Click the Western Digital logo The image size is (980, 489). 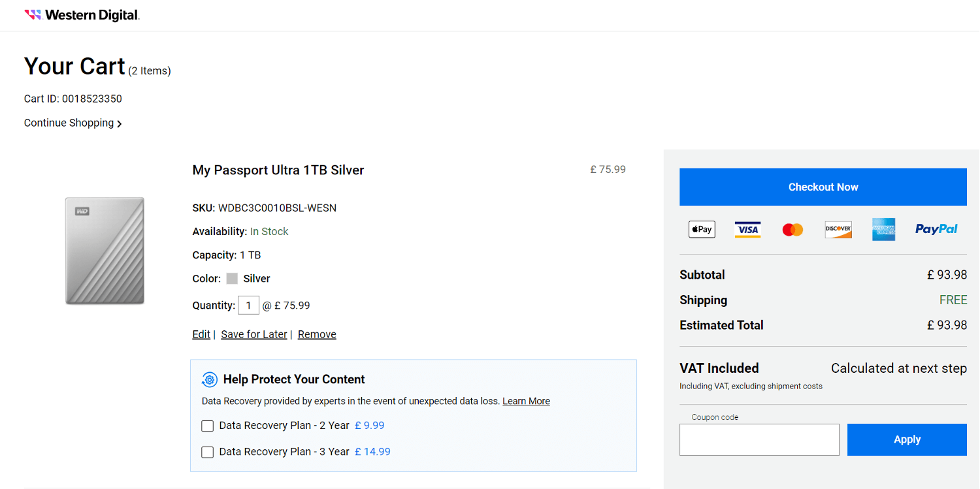click(81, 14)
